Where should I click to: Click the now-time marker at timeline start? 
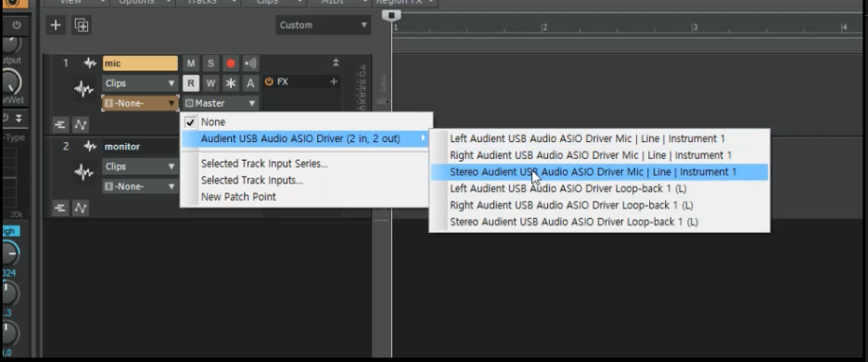point(391,16)
